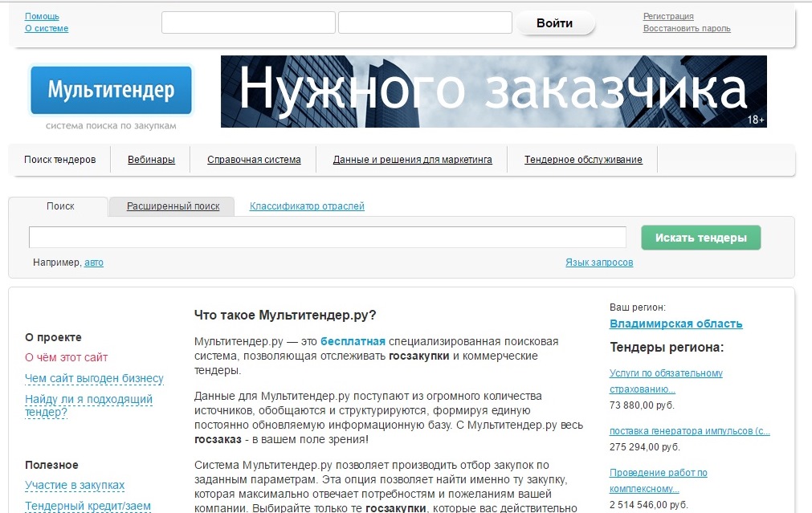Click the price 2 514 546,00 руб.
812x513 pixels.
coord(649,504)
